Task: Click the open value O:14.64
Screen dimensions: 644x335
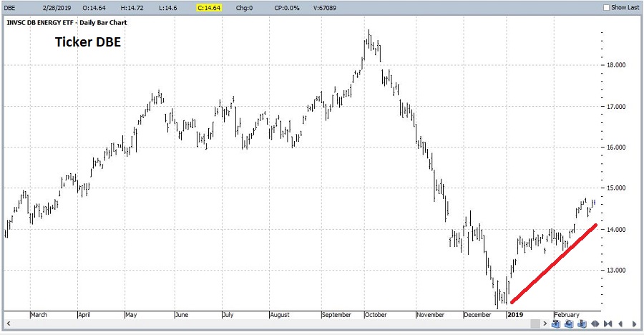Action: point(94,8)
